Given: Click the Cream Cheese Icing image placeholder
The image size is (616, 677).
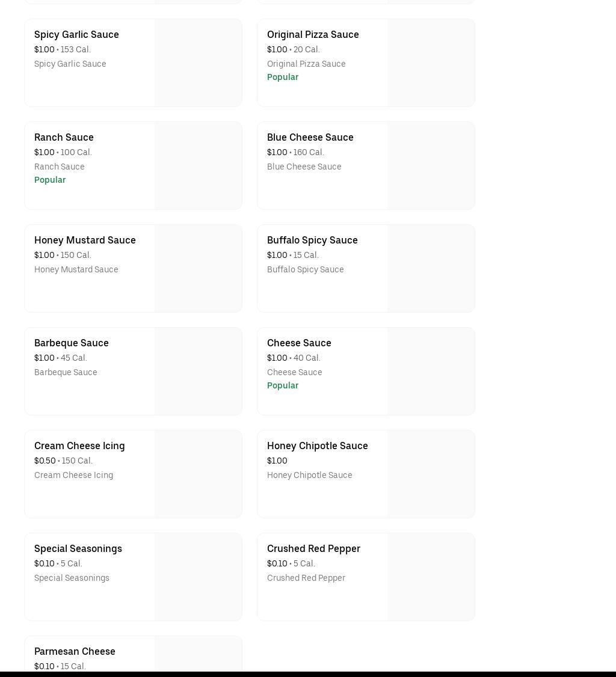Looking at the screenshot, I should click(x=198, y=474).
